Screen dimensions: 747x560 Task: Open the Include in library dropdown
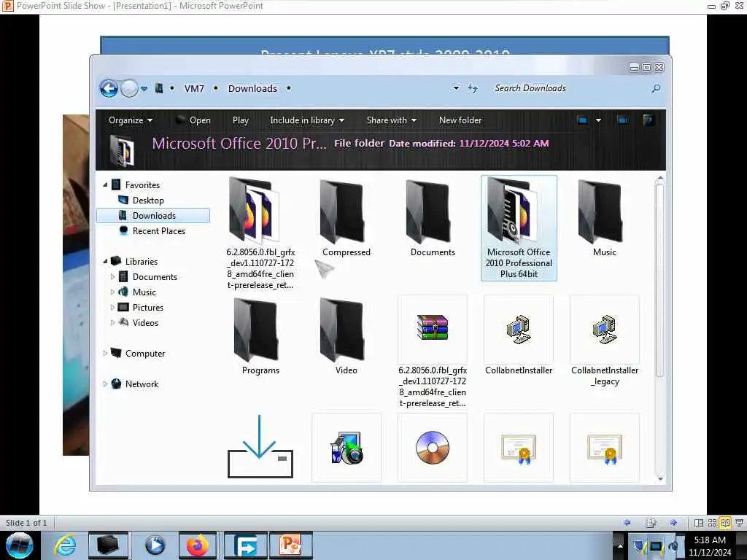(307, 120)
